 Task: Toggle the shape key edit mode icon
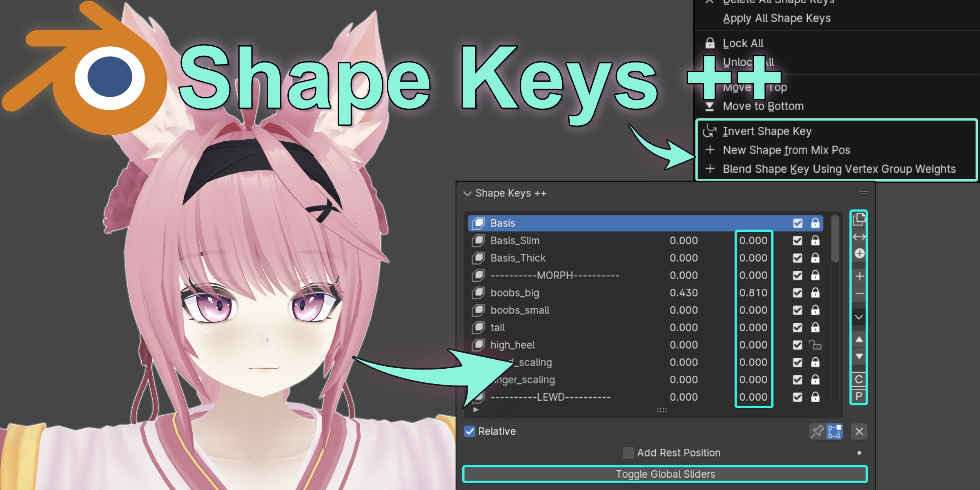click(835, 431)
